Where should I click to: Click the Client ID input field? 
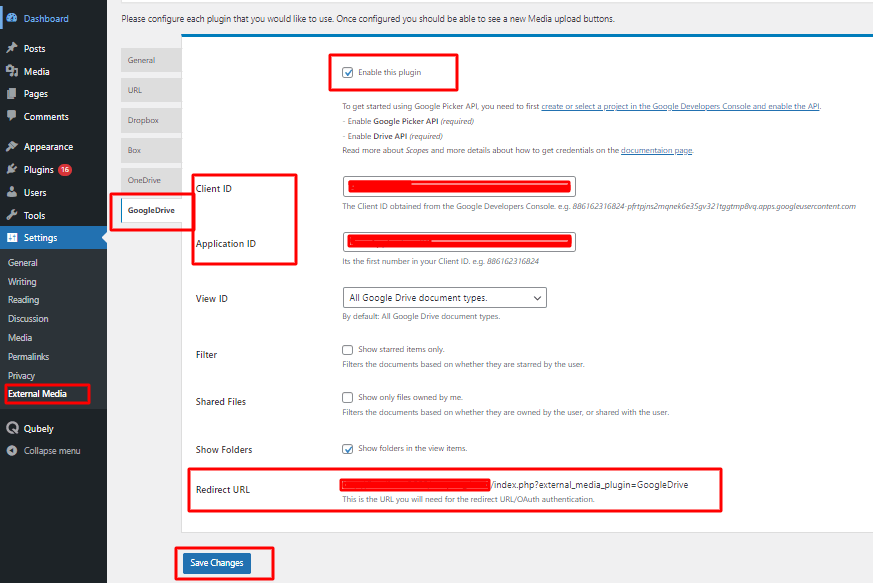459,187
